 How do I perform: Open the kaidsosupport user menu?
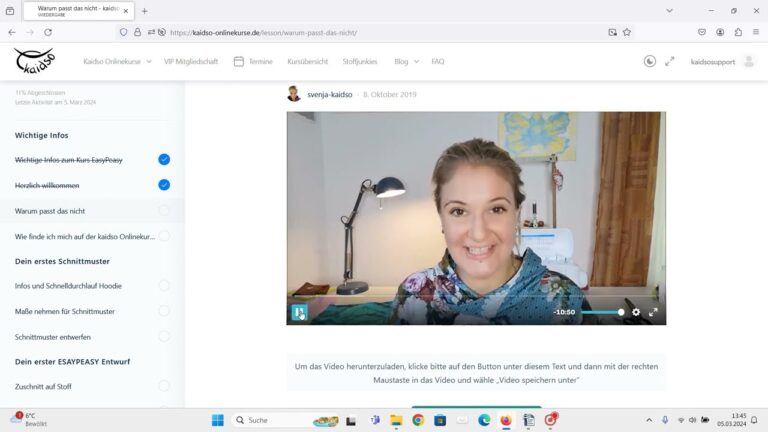[712, 61]
